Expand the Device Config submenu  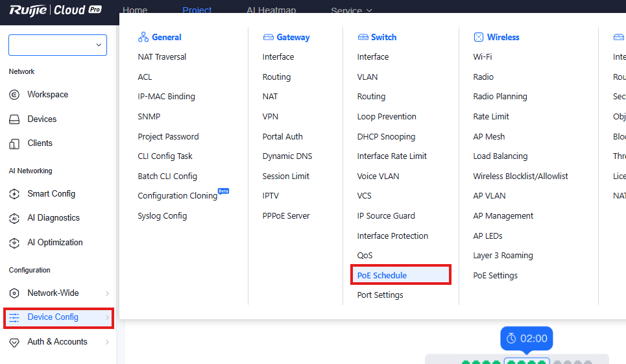coord(58,317)
